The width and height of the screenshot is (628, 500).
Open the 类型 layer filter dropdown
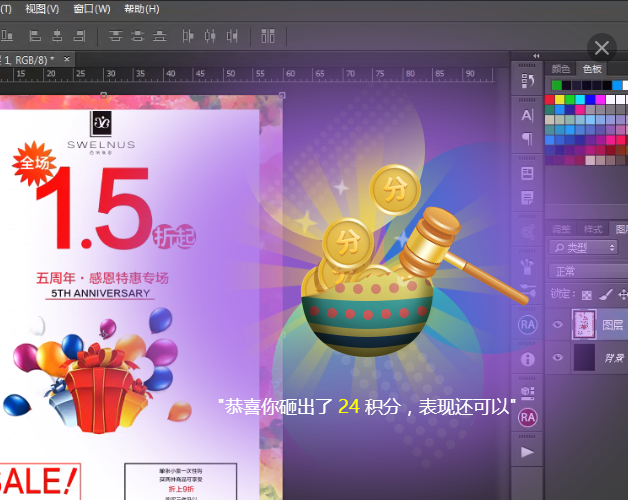tap(584, 248)
